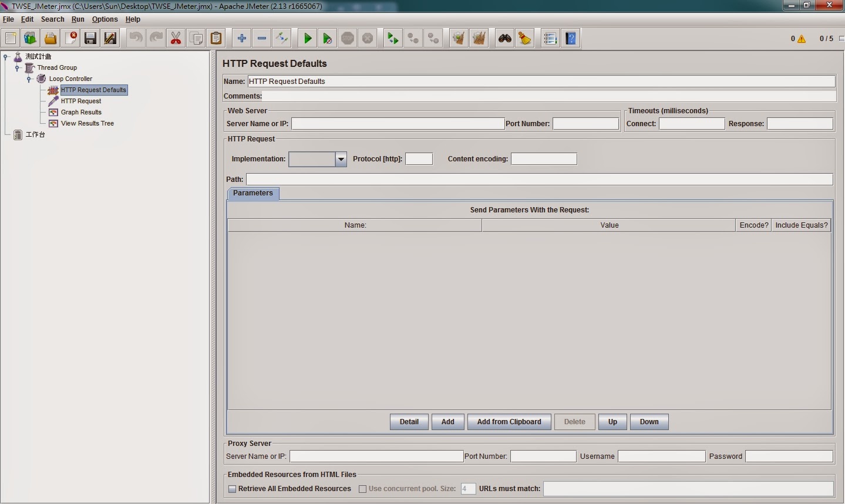This screenshot has width=845, height=504.
Task: Open the Search menu
Action: [x=52, y=19]
